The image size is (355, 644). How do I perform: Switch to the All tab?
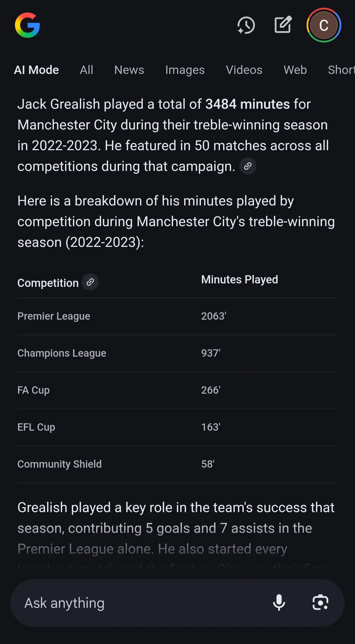click(x=87, y=70)
